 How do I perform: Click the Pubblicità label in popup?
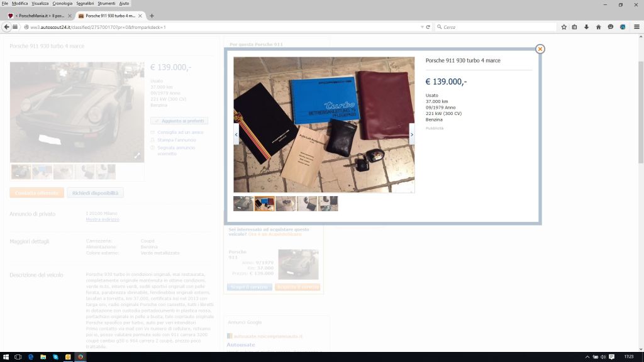[x=435, y=128]
